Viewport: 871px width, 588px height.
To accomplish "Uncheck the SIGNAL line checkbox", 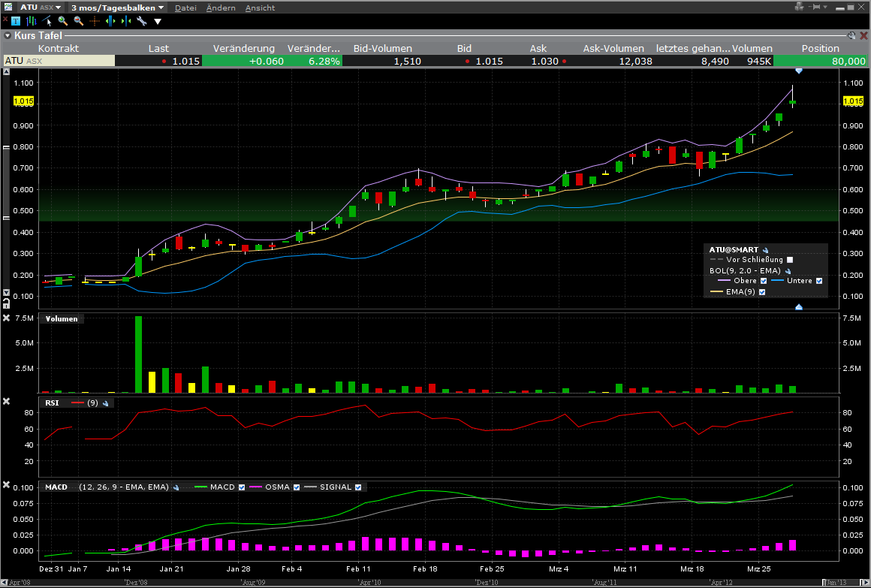I will 358,487.
